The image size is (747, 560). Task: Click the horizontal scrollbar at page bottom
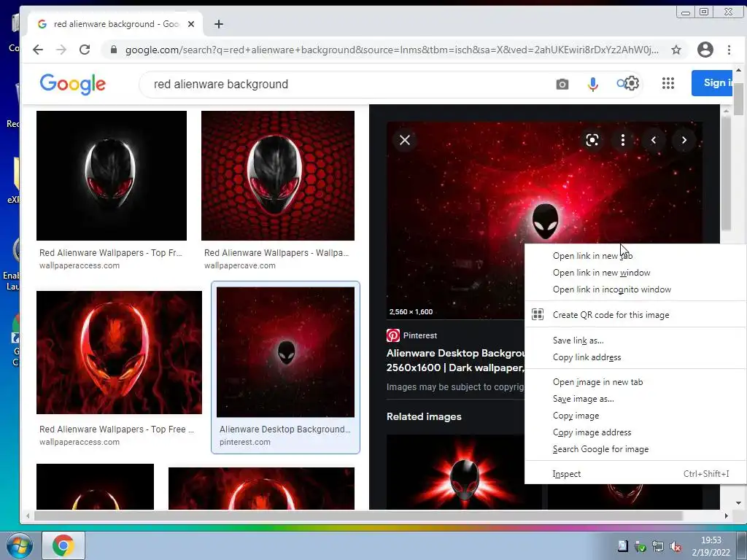pos(358,516)
